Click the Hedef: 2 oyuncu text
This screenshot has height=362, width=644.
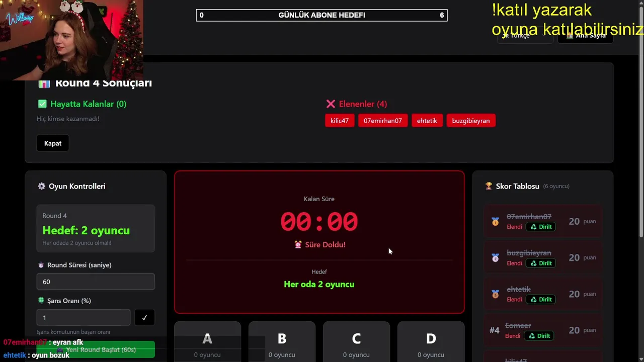[86, 230]
